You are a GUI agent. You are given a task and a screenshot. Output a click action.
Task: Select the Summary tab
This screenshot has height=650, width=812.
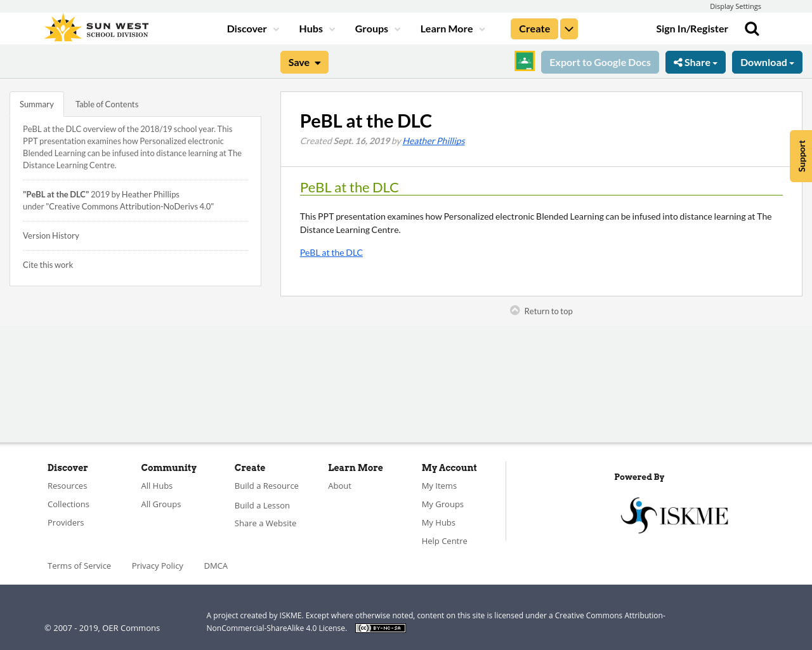coord(36,103)
